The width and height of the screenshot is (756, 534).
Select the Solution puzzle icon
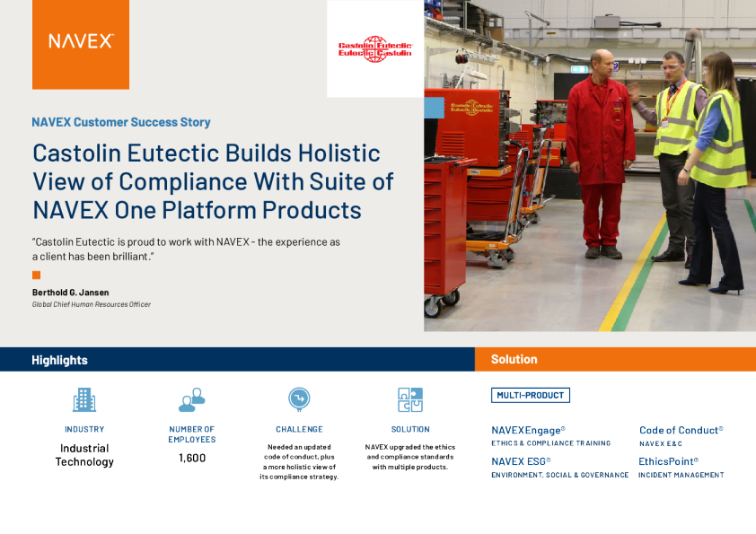tap(409, 399)
